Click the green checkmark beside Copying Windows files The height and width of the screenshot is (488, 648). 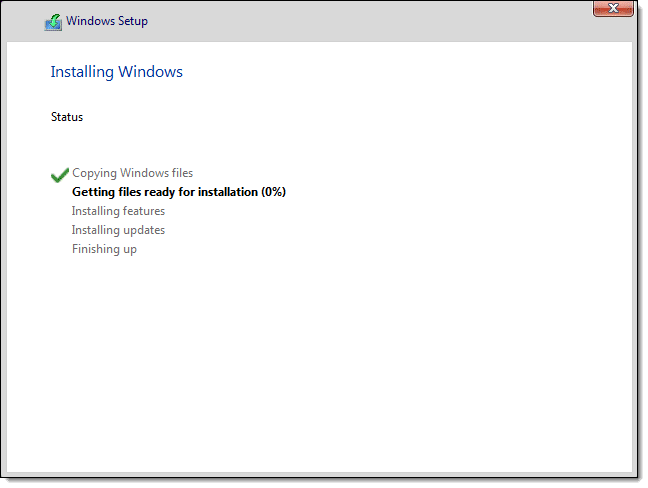(x=60, y=175)
